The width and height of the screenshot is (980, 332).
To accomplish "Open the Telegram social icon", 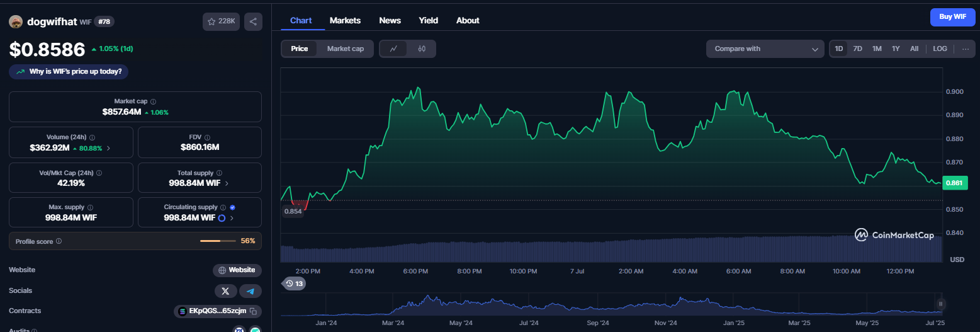I will coord(251,291).
